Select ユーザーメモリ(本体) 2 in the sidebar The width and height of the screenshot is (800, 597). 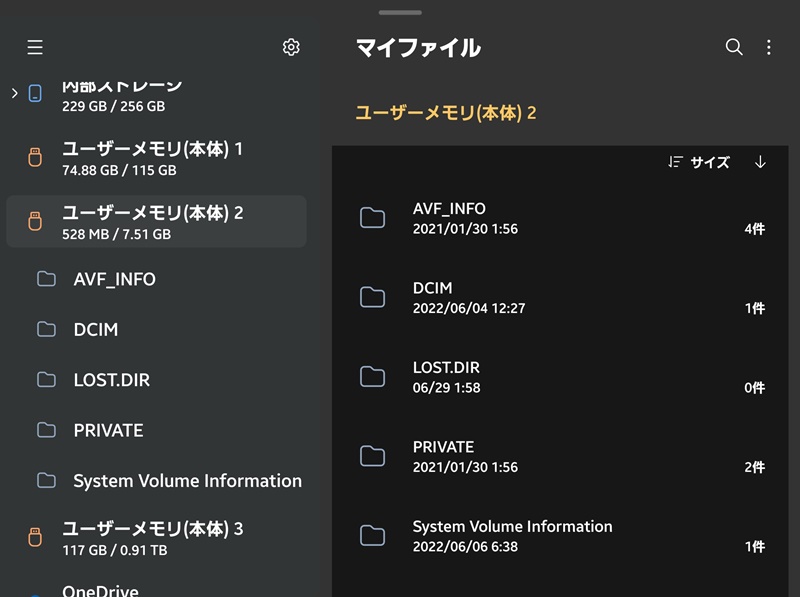coord(152,222)
